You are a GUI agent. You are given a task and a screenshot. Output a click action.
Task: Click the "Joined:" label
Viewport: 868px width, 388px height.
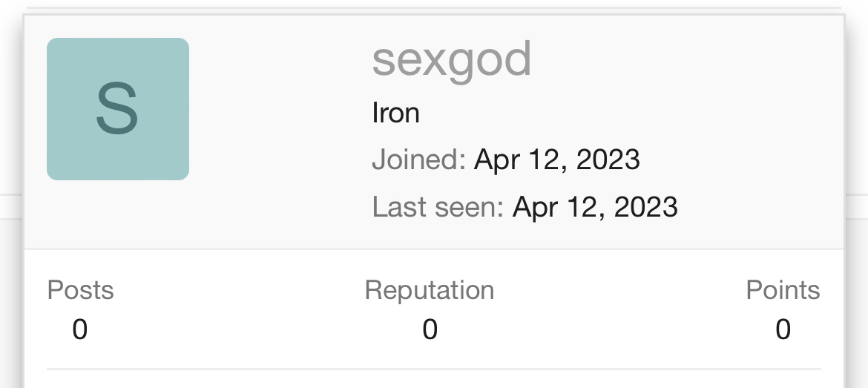coord(418,160)
